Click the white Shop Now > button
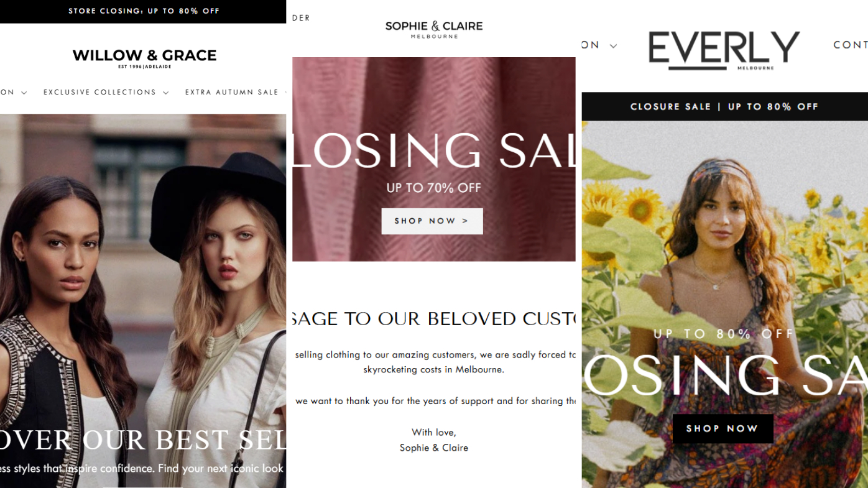The width and height of the screenshot is (868, 488). pyautogui.click(x=432, y=221)
